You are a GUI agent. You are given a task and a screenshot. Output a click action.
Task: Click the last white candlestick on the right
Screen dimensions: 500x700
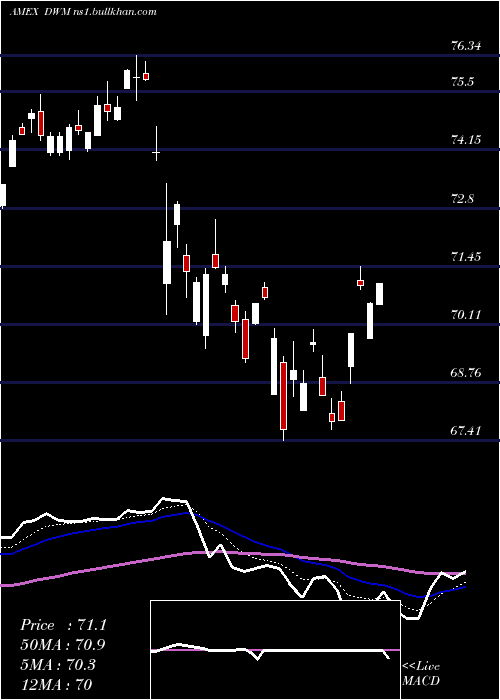click(x=379, y=294)
